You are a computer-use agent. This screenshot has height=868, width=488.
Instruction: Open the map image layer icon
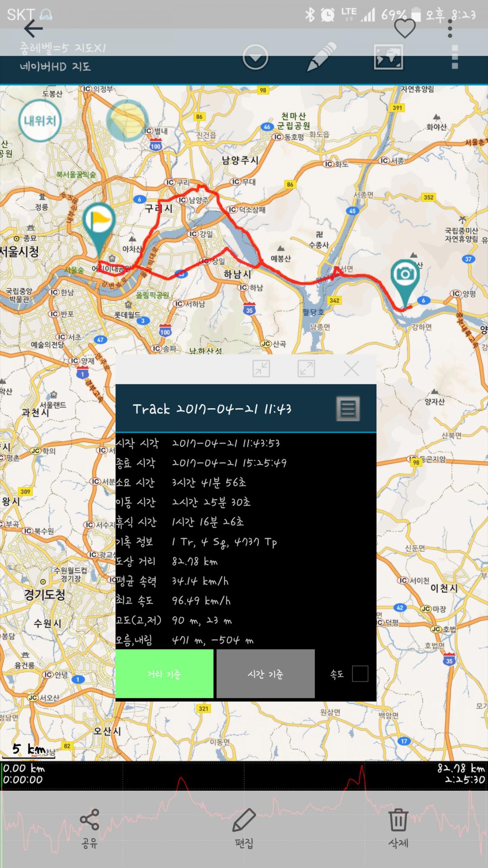coord(388,57)
